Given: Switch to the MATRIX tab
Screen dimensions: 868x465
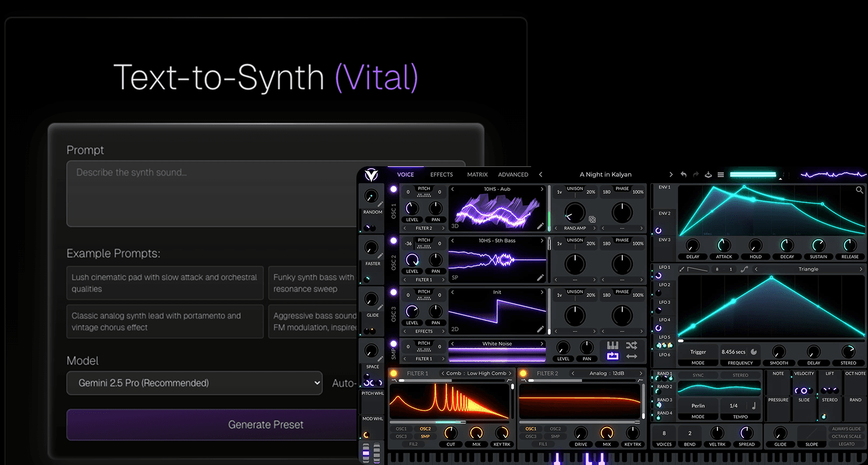Looking at the screenshot, I should (477, 174).
